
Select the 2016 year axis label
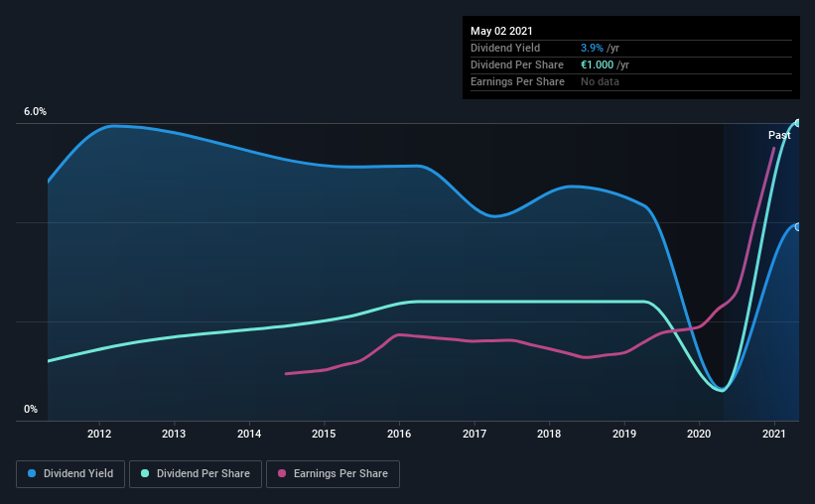(x=399, y=434)
